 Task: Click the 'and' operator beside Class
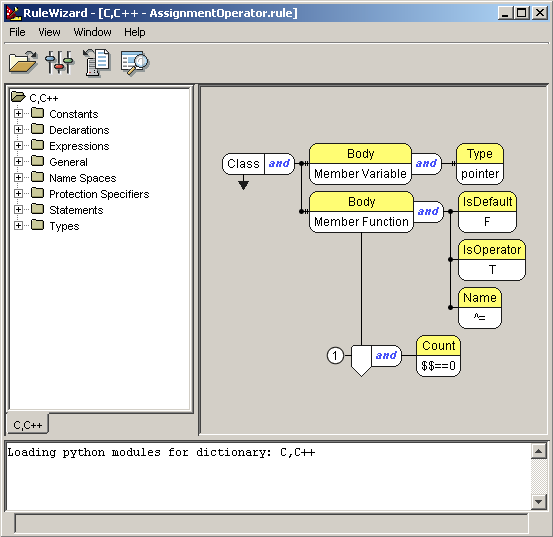pos(279,164)
